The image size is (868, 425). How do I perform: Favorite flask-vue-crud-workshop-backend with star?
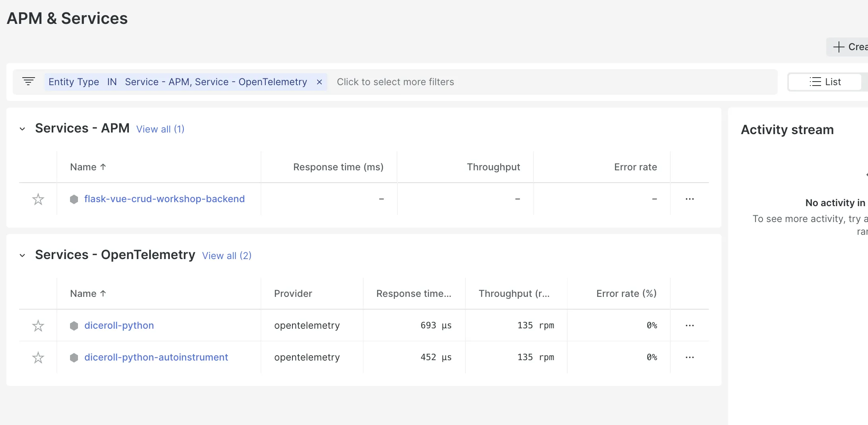click(38, 199)
